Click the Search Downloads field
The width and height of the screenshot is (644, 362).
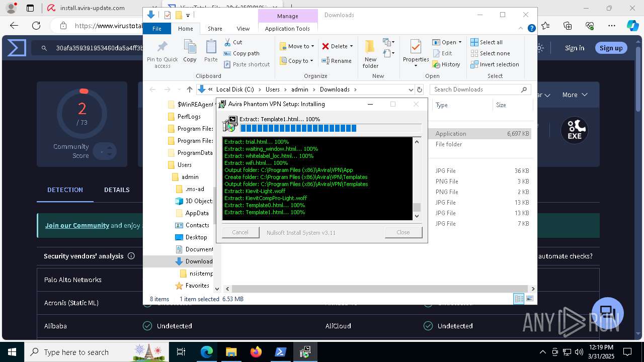click(480, 89)
